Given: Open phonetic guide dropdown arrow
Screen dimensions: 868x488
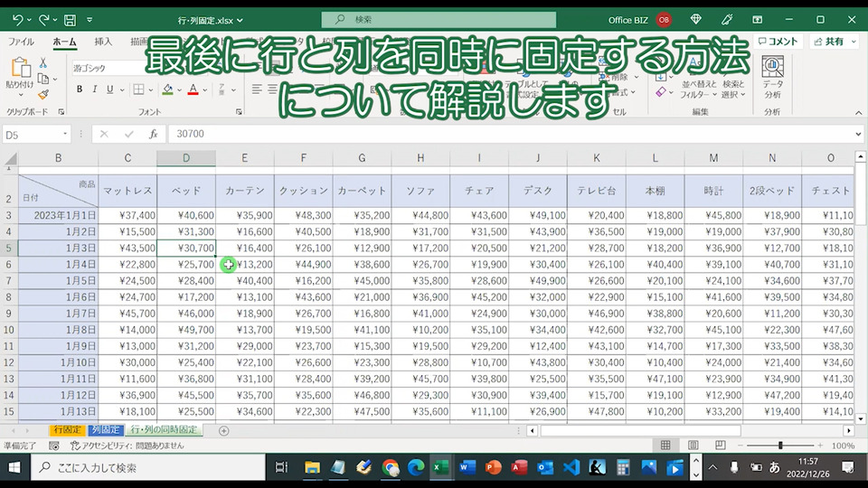Looking at the screenshot, I should point(233,89).
